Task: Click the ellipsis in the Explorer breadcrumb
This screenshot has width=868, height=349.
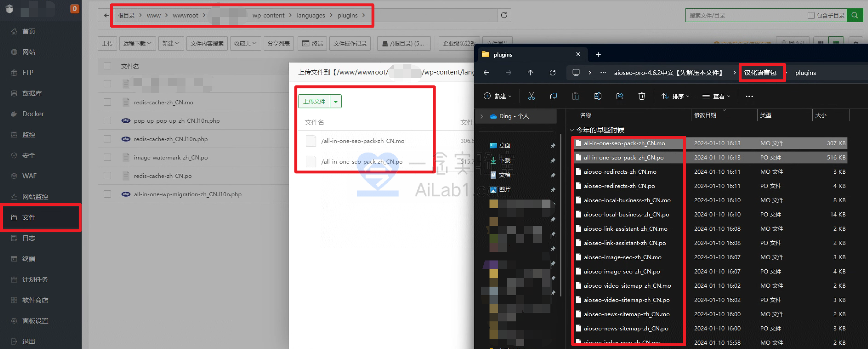Action: point(603,73)
